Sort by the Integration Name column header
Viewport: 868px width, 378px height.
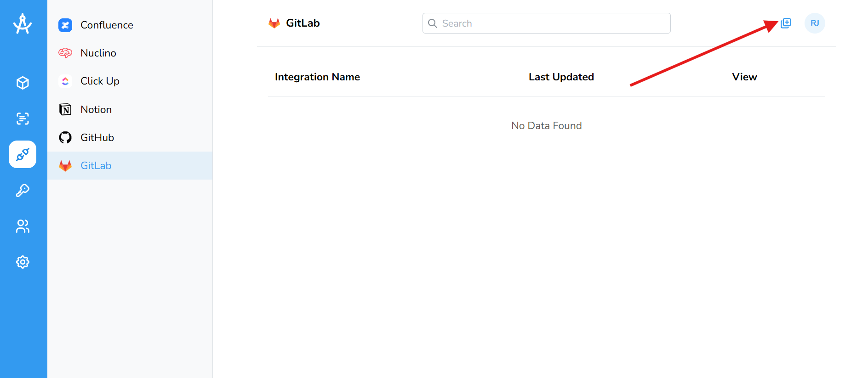coord(317,77)
